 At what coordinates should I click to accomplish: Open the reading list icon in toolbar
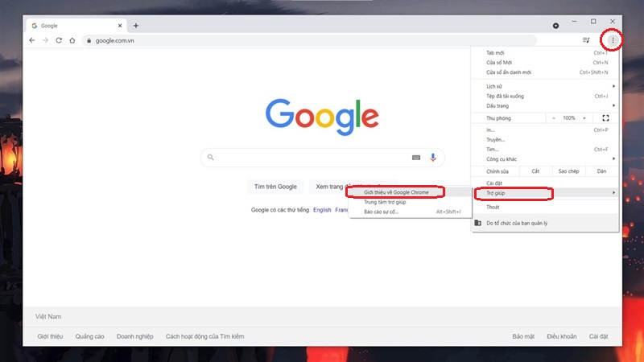click(x=586, y=40)
